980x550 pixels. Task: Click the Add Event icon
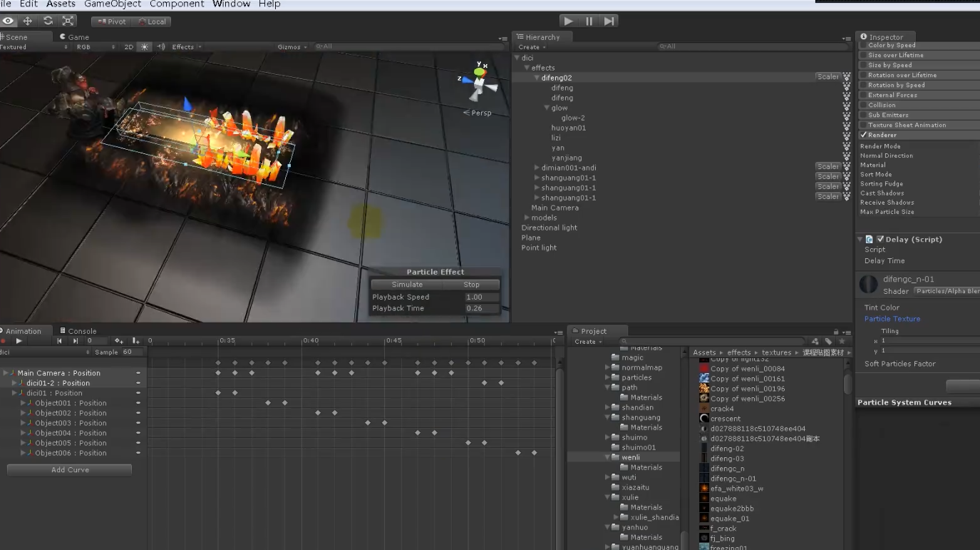[135, 341]
